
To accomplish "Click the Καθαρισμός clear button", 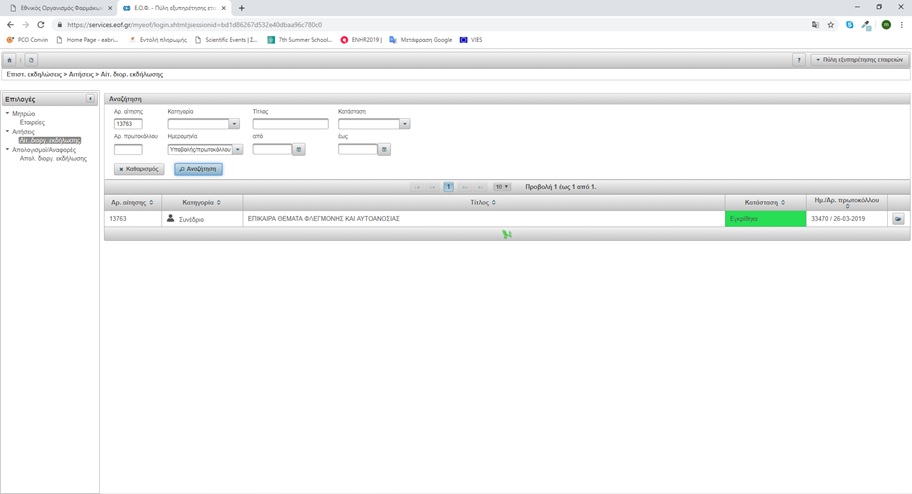I will click(x=139, y=169).
